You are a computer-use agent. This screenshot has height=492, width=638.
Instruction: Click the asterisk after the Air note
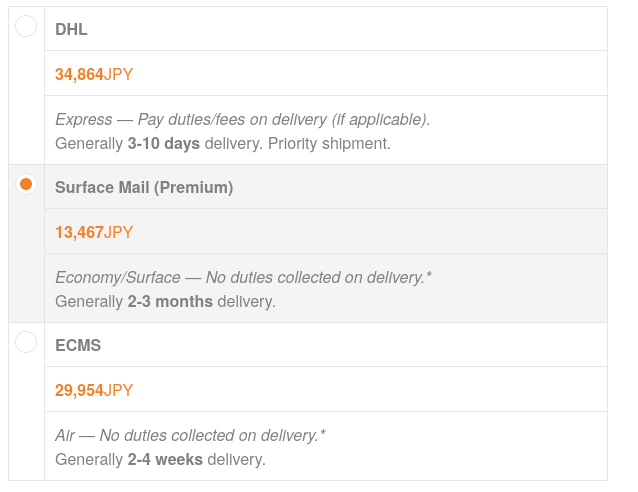tap(323, 433)
